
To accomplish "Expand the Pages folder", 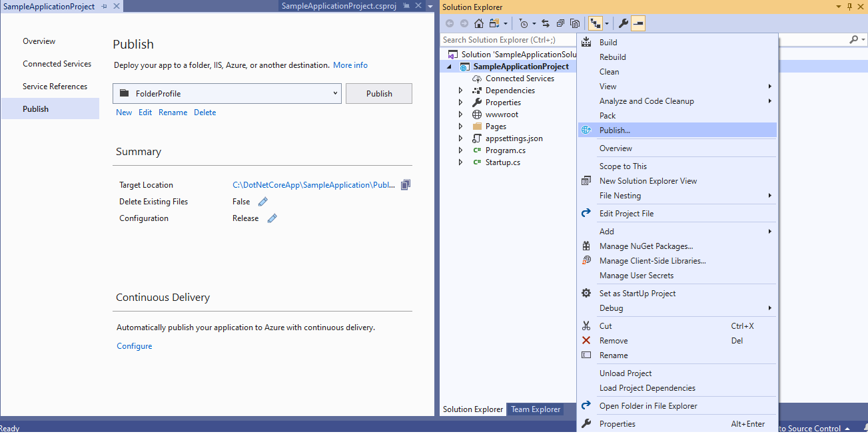I will tap(460, 126).
